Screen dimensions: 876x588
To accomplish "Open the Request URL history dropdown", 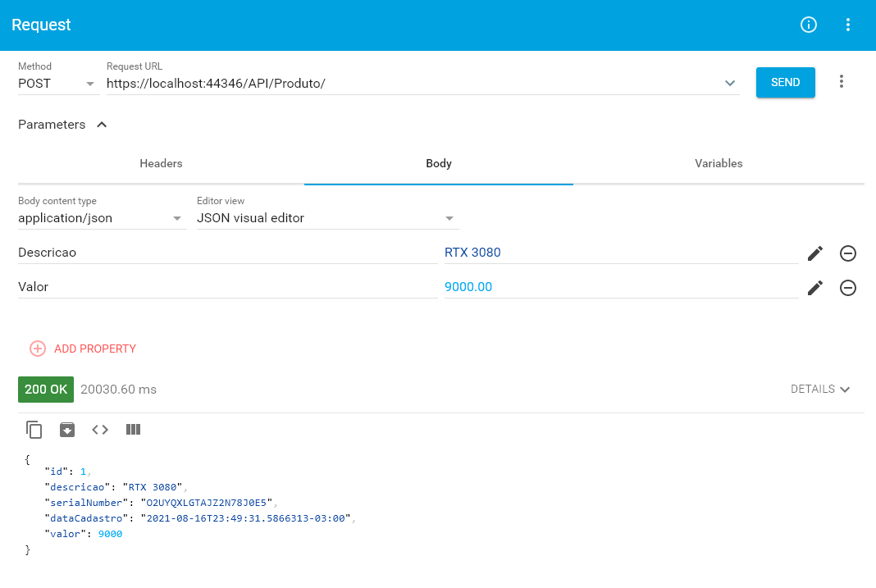I will tap(729, 83).
